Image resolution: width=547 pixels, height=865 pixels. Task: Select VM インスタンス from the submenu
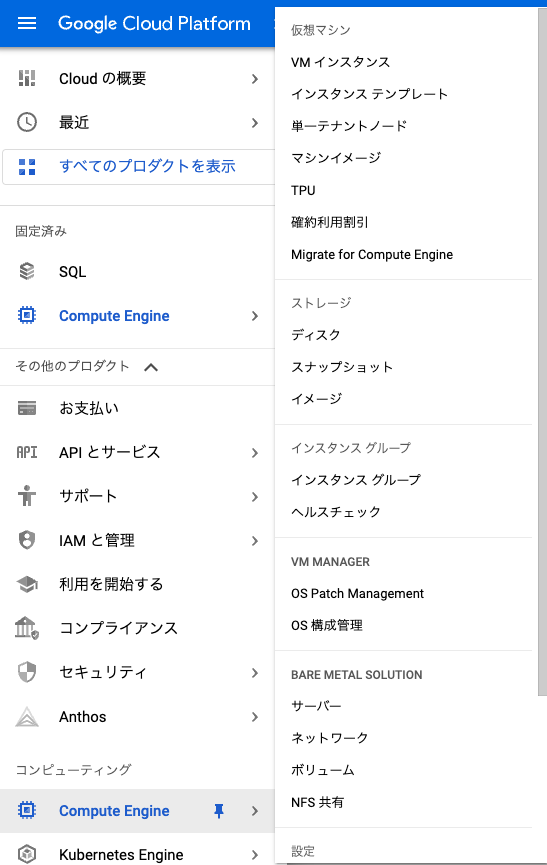point(340,62)
